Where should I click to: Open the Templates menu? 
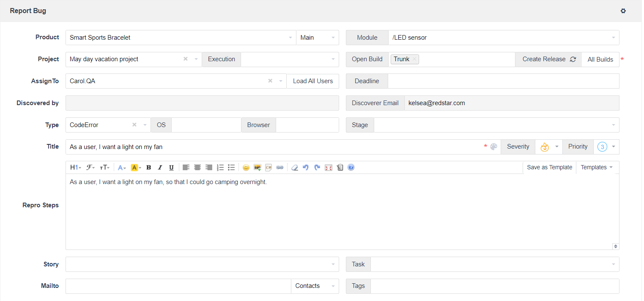point(597,167)
